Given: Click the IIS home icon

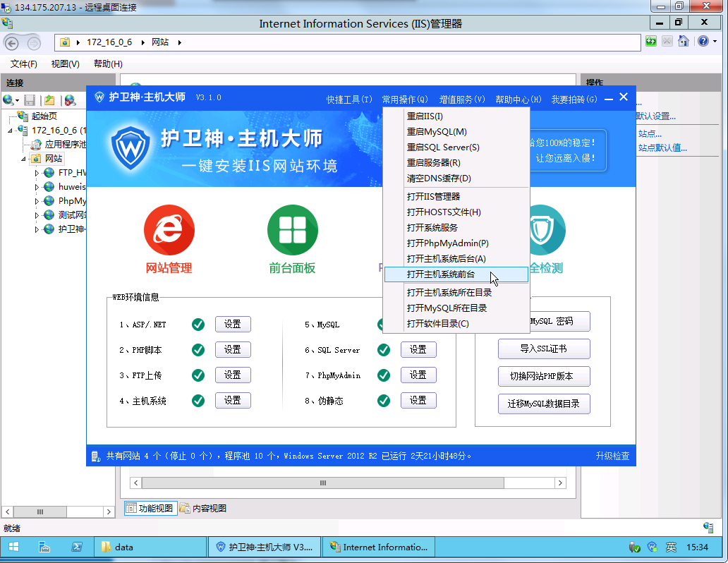Looking at the screenshot, I should [683, 42].
